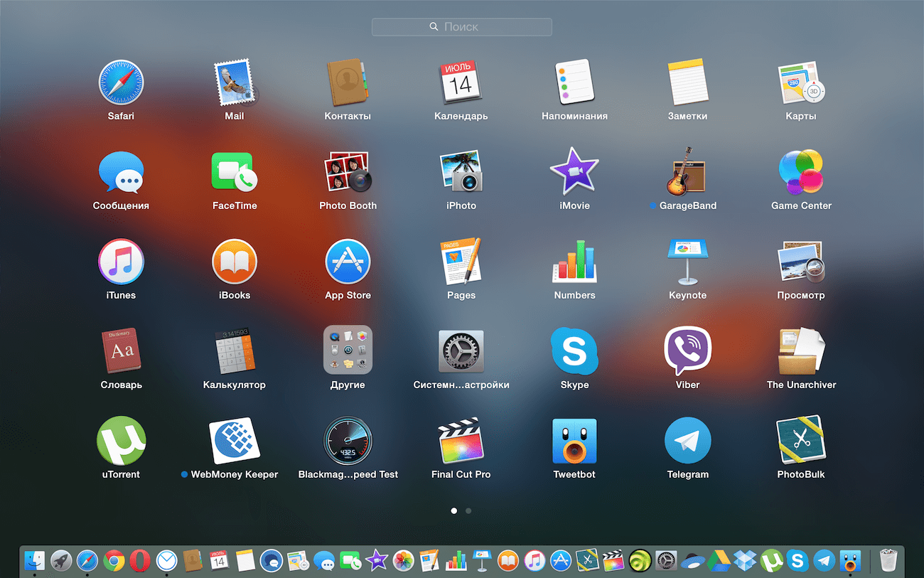Open the Keynote app
The width and height of the screenshot is (924, 578).
(687, 262)
